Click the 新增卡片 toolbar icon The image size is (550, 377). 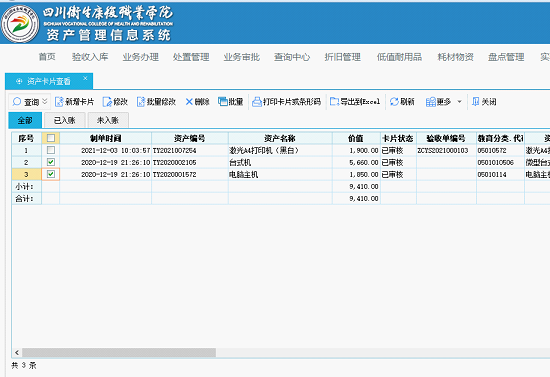tap(59, 102)
